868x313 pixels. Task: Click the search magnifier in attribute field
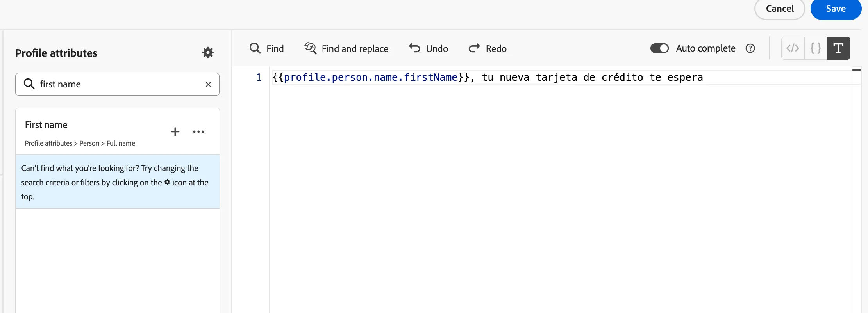pos(29,84)
